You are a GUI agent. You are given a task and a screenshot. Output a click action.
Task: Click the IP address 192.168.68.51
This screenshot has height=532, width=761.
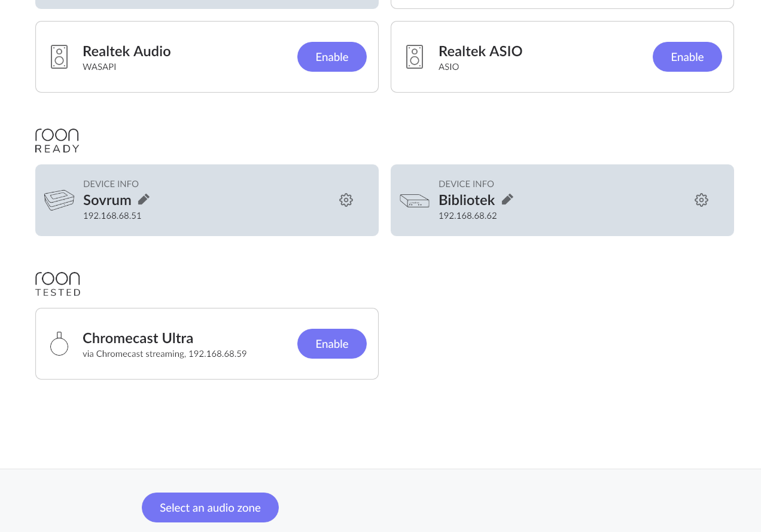tap(112, 216)
